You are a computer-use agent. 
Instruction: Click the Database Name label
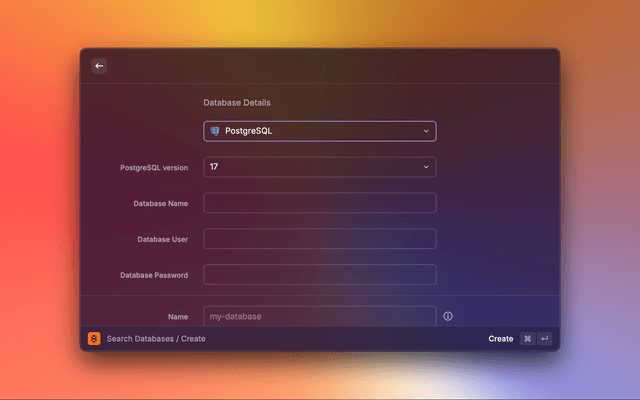161,203
